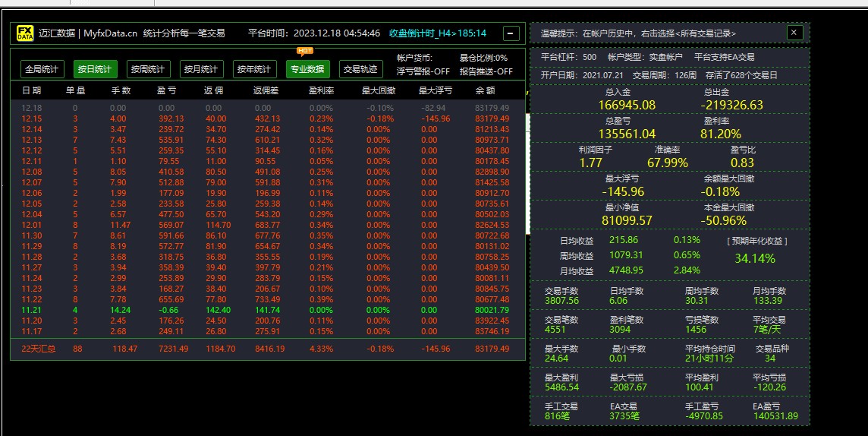Click the MyfxData.cn title text
Image resolution: width=868 pixels, height=436 pixels.
pos(111,33)
